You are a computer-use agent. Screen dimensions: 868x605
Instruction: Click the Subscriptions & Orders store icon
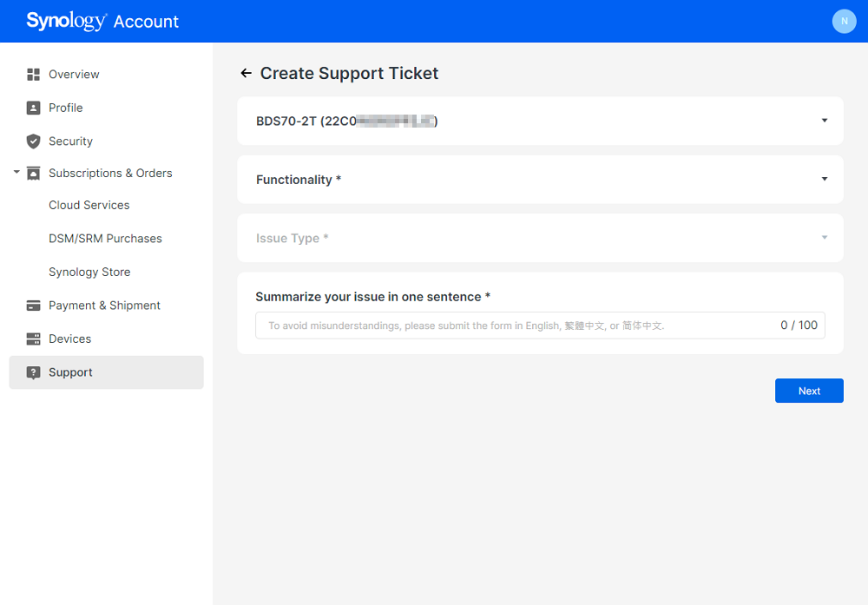coord(33,174)
